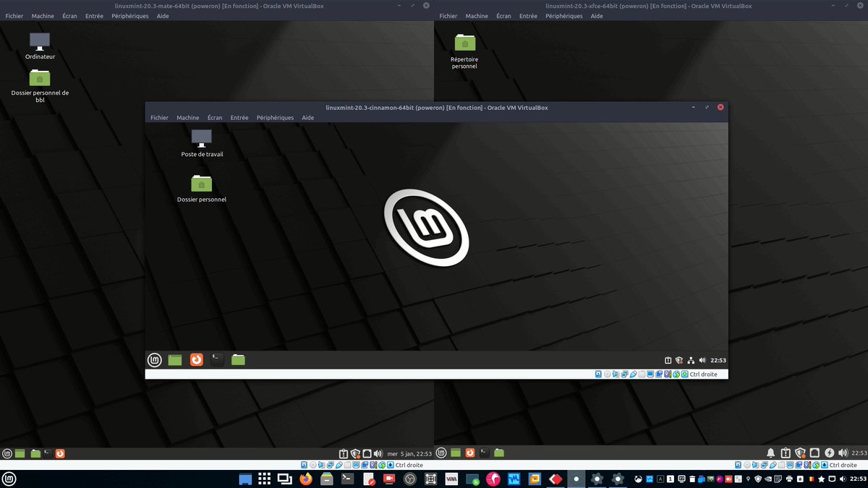
Task: Click power manager bolt in XFCE panel
Action: (x=830, y=453)
